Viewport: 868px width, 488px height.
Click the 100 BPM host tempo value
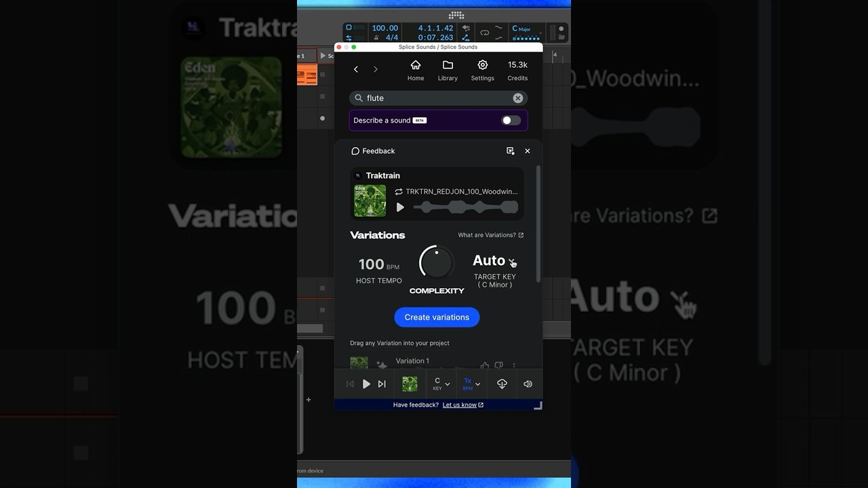(379, 264)
